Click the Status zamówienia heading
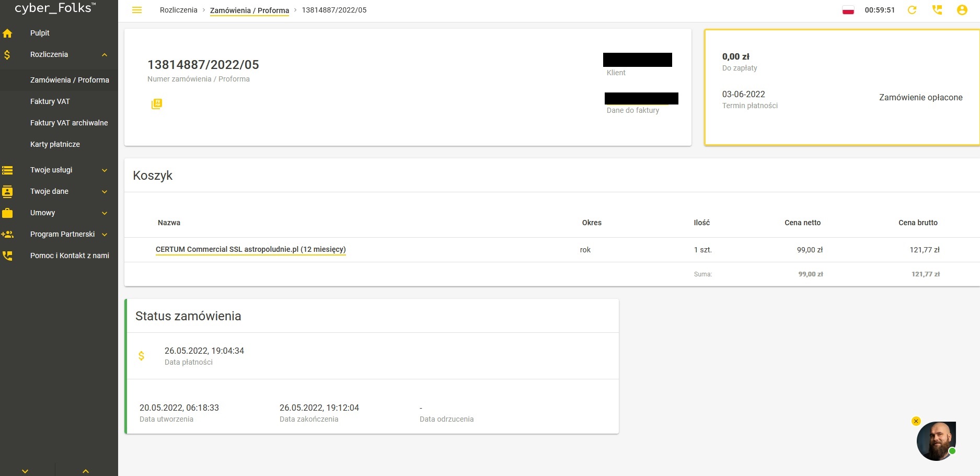 (188, 316)
